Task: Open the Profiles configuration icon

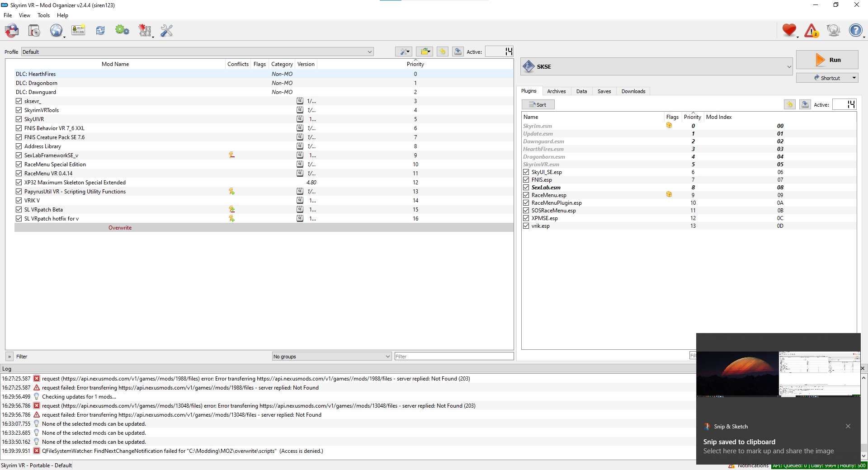Action: pos(78,31)
